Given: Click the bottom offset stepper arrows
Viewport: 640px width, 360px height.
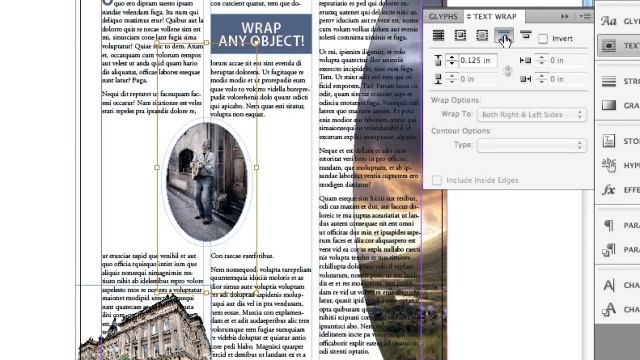Looking at the screenshot, I should [x=451, y=79].
